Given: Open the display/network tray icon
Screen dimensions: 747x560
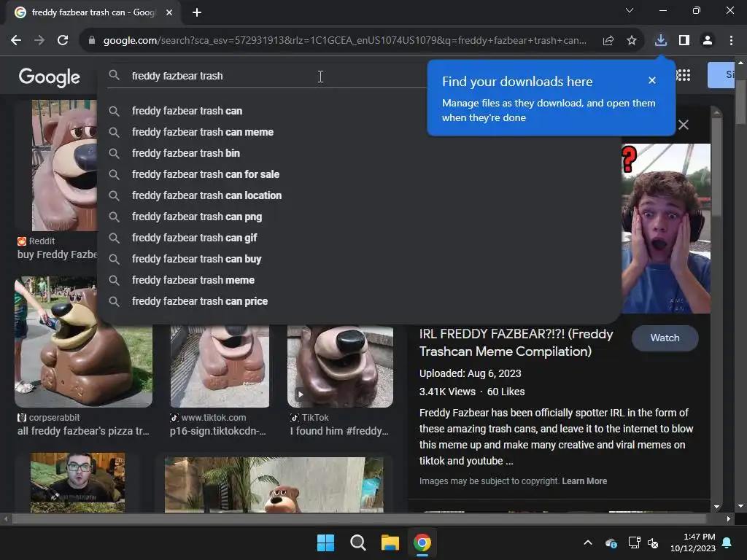Looking at the screenshot, I should [x=634, y=542].
